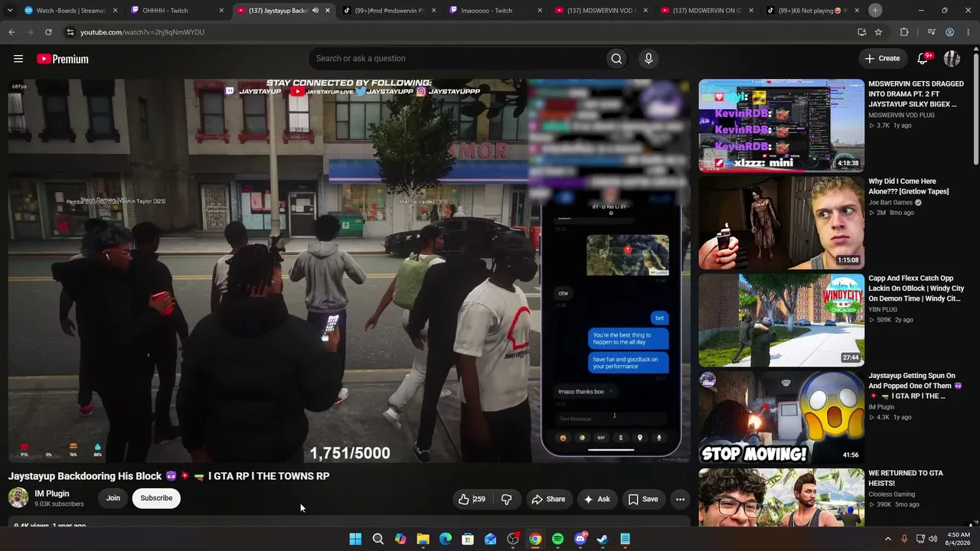Save the video to a playlist
This screenshot has width=980, height=551.
click(643, 499)
